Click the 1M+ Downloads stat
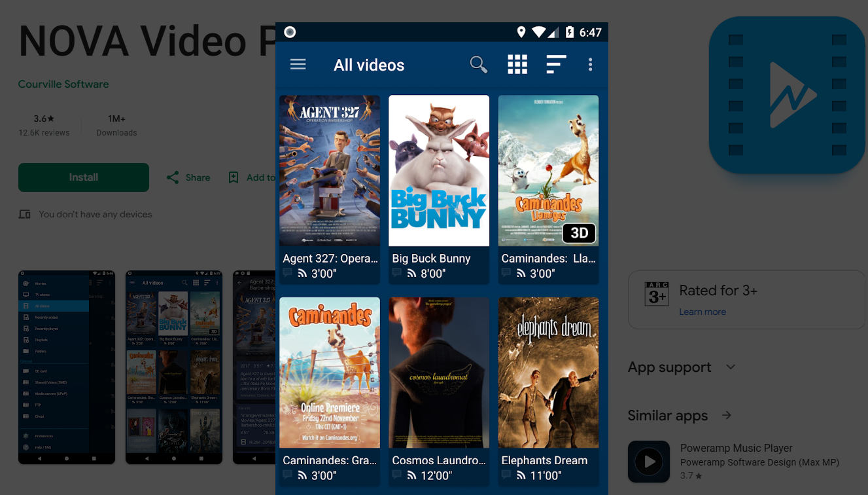Viewport: 868px width, 495px height. click(x=116, y=126)
